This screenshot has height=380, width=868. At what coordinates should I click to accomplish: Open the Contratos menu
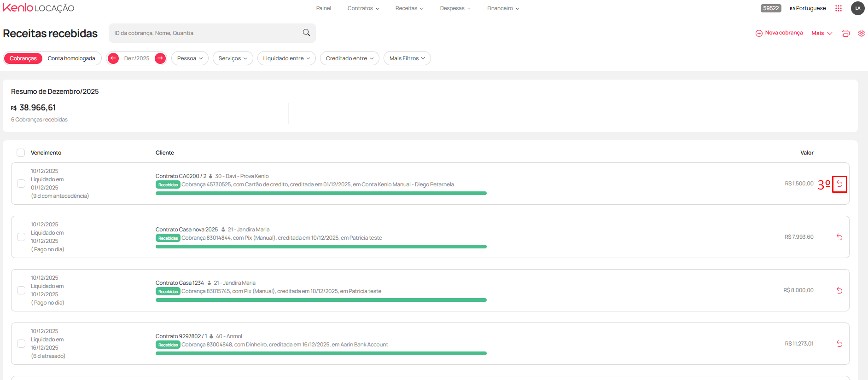click(x=363, y=8)
